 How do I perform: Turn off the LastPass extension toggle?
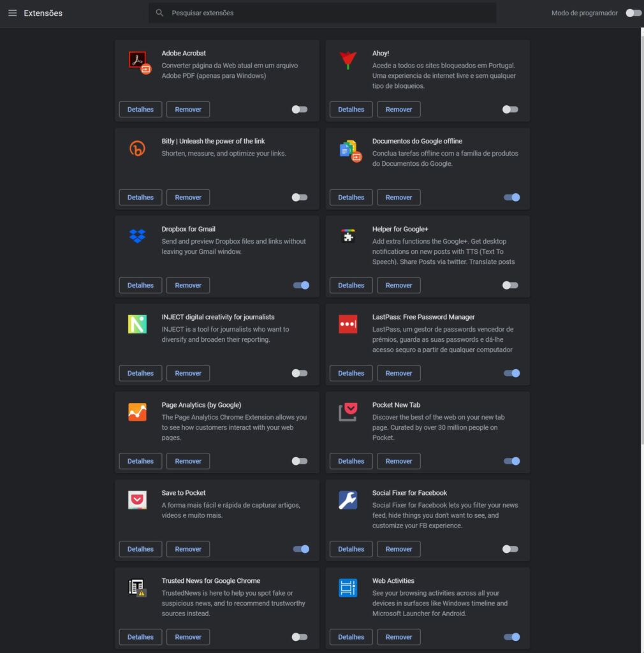(511, 374)
